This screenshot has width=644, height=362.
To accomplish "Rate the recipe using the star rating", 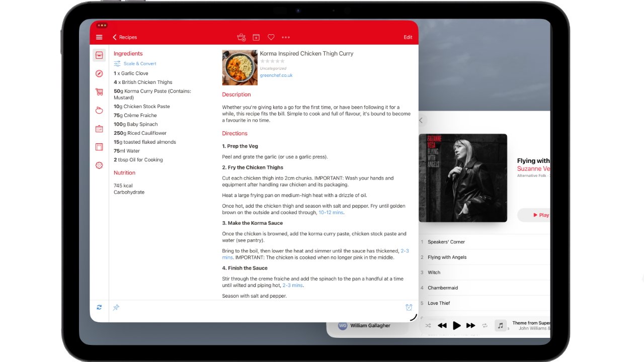I will tap(272, 61).
